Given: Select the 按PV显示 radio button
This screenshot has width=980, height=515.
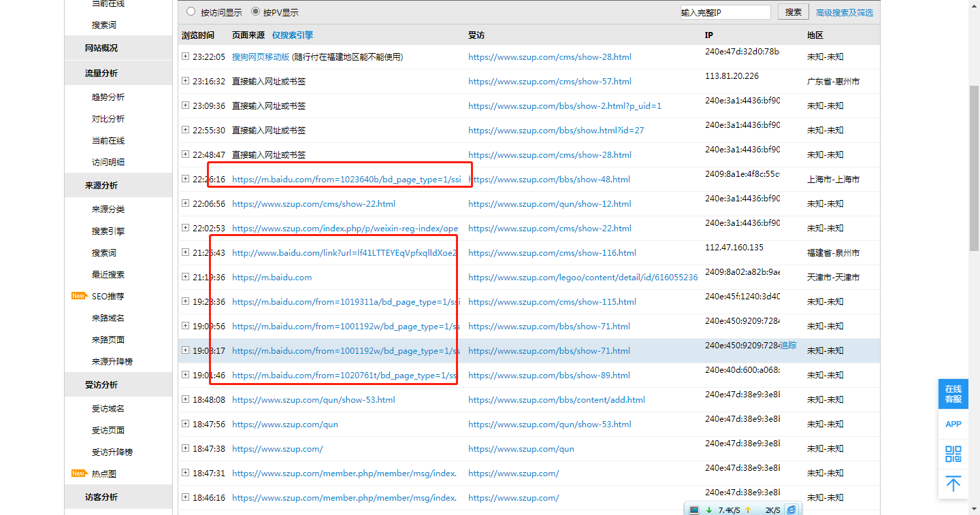Looking at the screenshot, I should click(255, 12).
